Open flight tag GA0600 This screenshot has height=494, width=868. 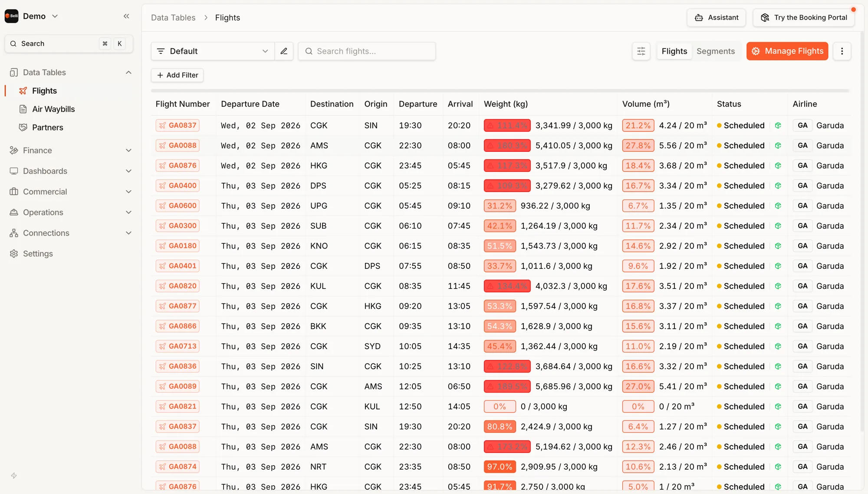[x=178, y=206]
